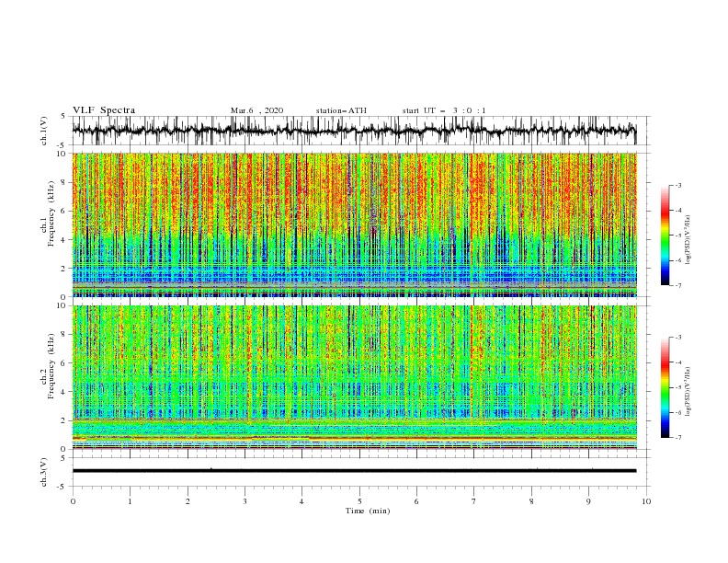Click the ch.1 spectrogram panel
The height and width of the screenshot is (563, 728).
355,224
